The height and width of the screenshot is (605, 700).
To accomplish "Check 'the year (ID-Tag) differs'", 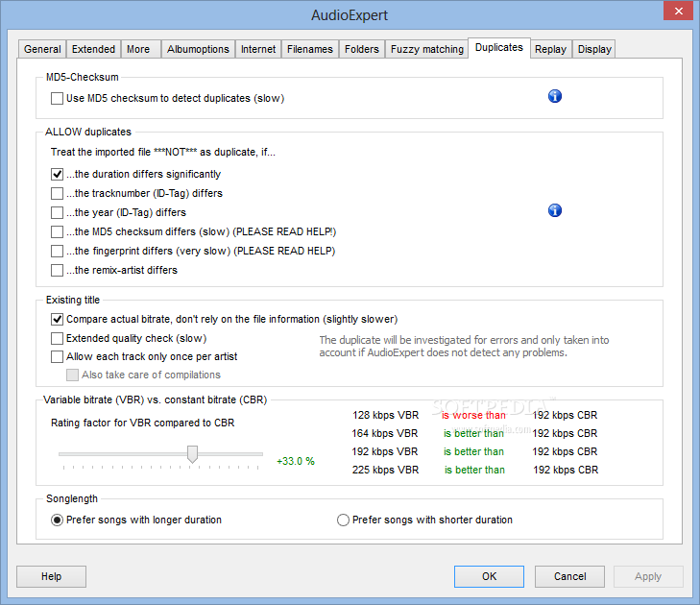I will pos(58,212).
